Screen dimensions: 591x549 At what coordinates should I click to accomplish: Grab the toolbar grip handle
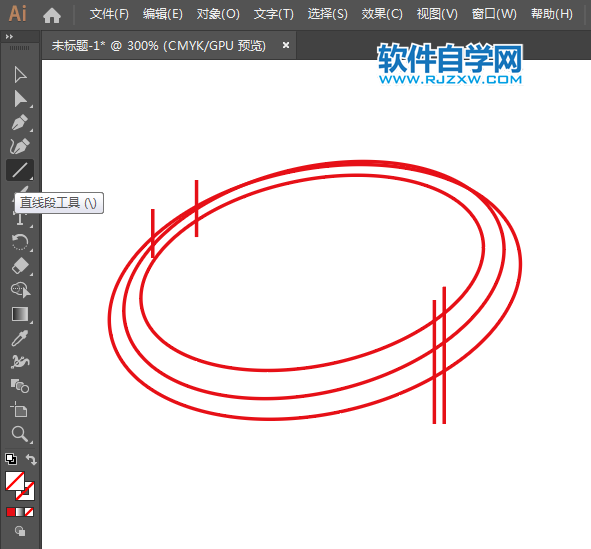[x=19, y=48]
